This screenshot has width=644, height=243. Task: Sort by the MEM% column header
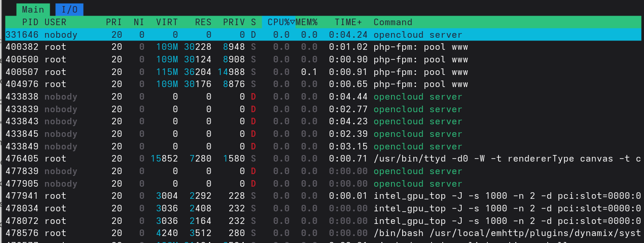[x=306, y=22]
